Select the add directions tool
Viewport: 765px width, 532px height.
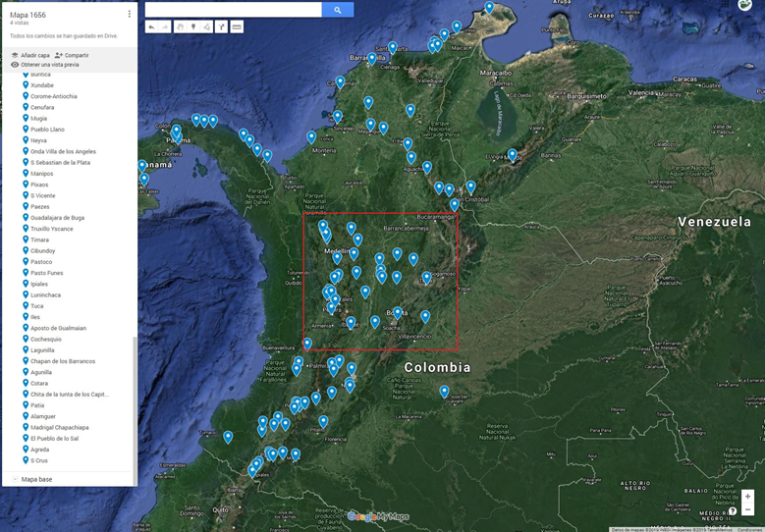coord(221,27)
